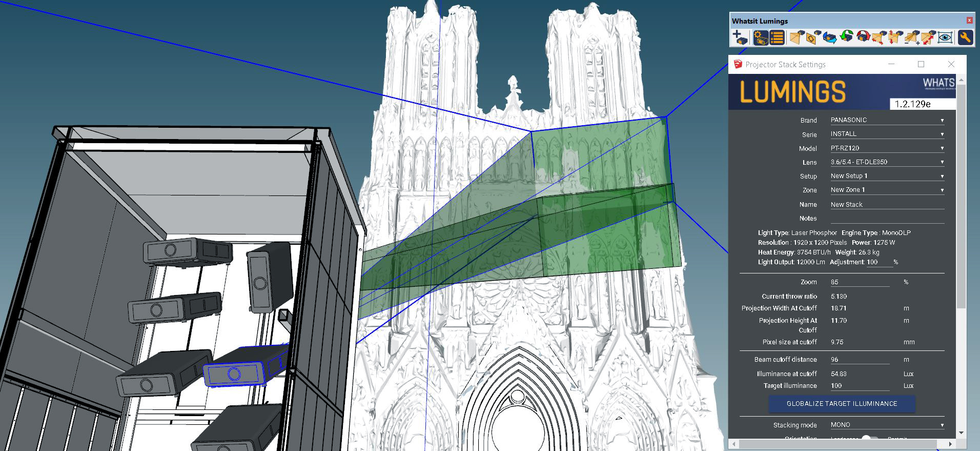
Task: Select the rotate projector blue arrow tool
Action: 829,38
